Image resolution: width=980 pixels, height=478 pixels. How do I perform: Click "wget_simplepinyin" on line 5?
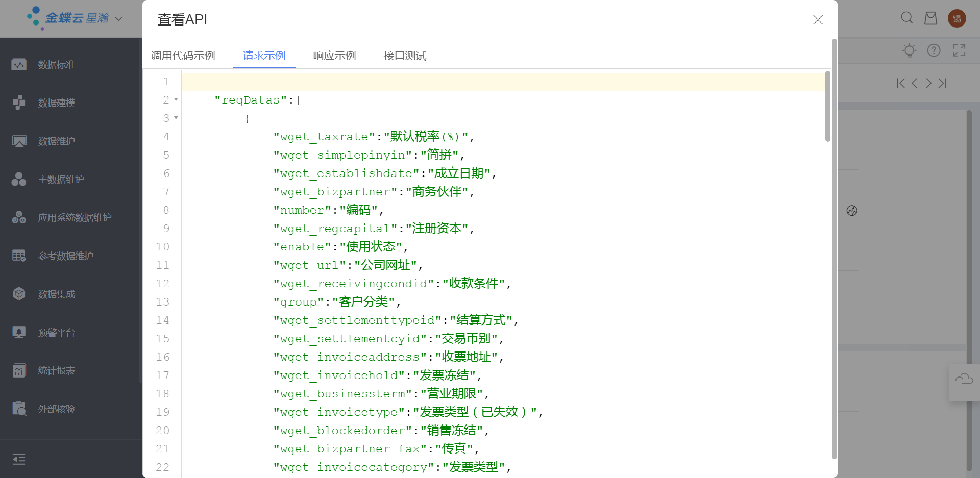pyautogui.click(x=343, y=155)
